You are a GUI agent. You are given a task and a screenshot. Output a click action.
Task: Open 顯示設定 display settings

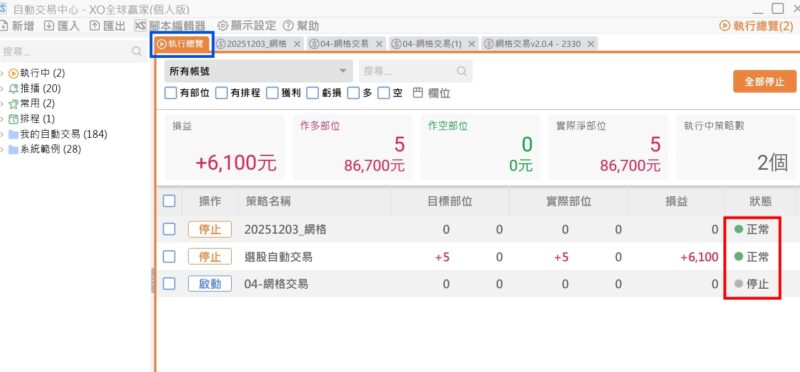point(247,26)
